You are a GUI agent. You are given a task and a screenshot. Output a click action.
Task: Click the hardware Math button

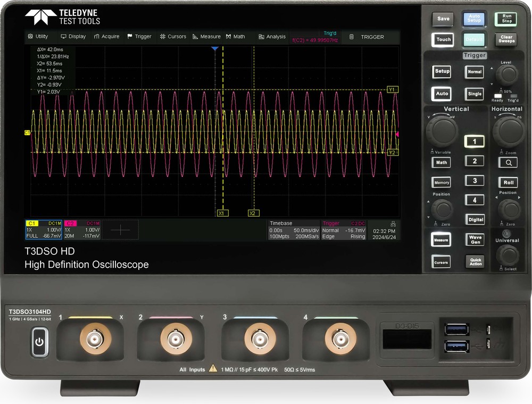(441, 162)
